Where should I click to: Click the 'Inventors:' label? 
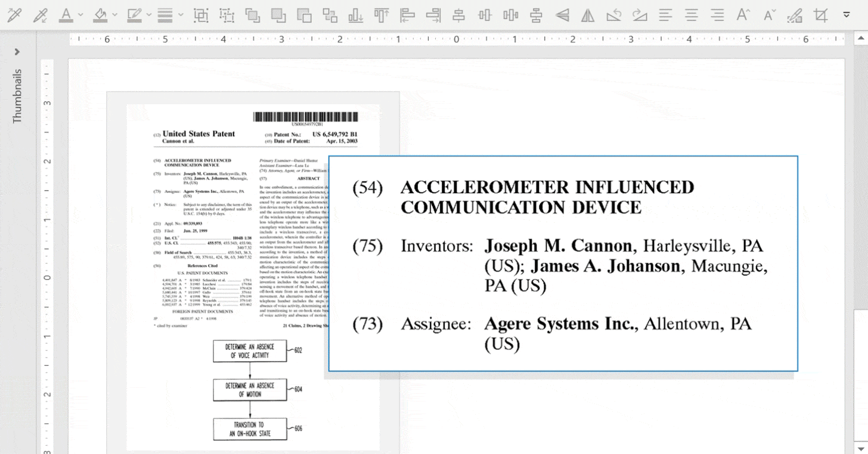pos(437,245)
